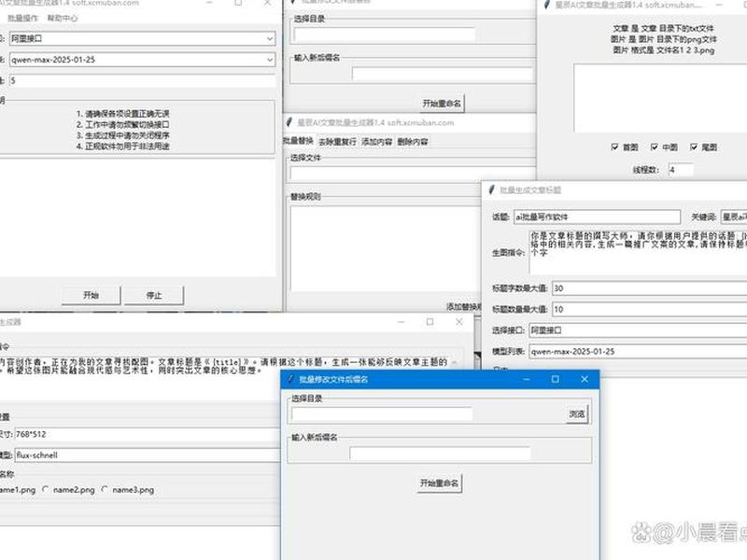Screen dimensions: 747x560
Task: Click note text 生成过程中请勿关闭程序
Action: click(x=122, y=135)
